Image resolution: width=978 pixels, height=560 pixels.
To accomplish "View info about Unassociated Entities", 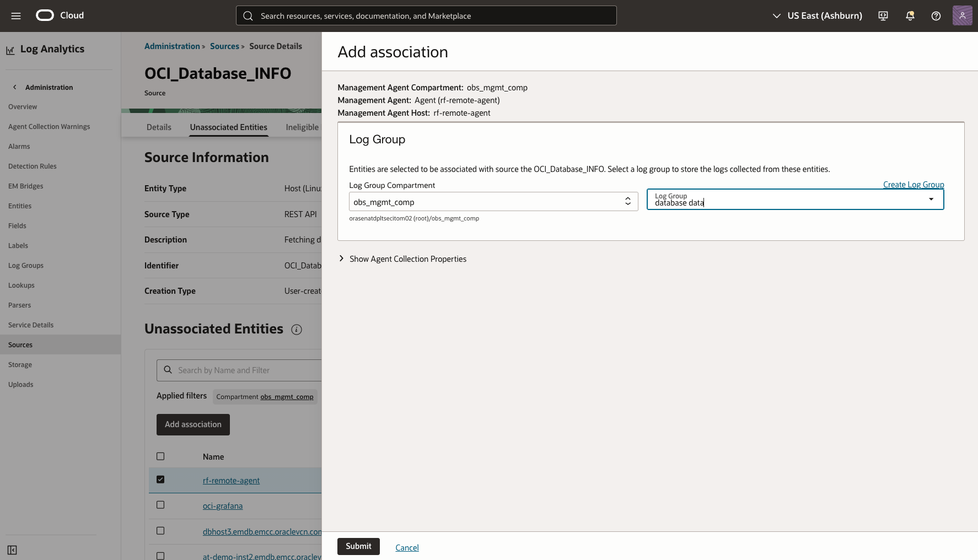I will tap(296, 329).
